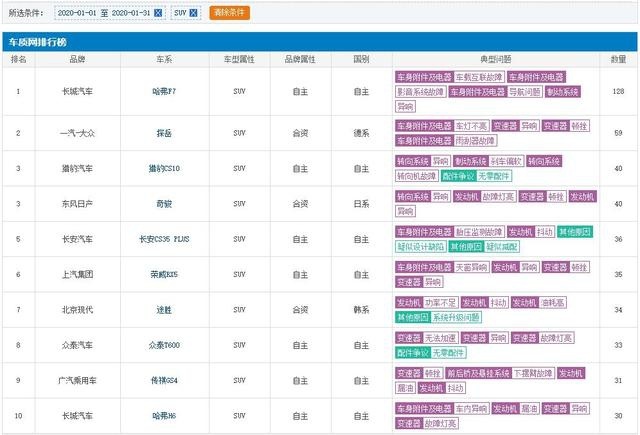Click the 清除条件 button
The image size is (640, 435).
(x=229, y=13)
